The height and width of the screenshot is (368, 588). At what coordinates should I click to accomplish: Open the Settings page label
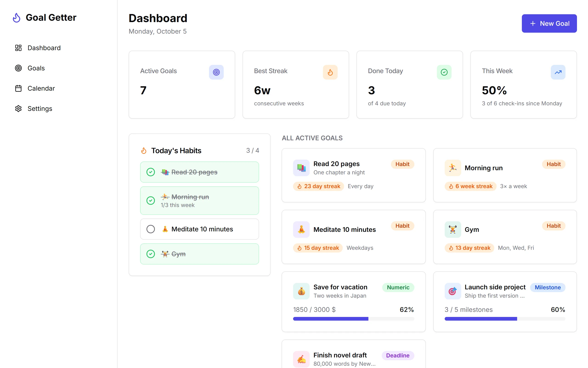tap(40, 109)
